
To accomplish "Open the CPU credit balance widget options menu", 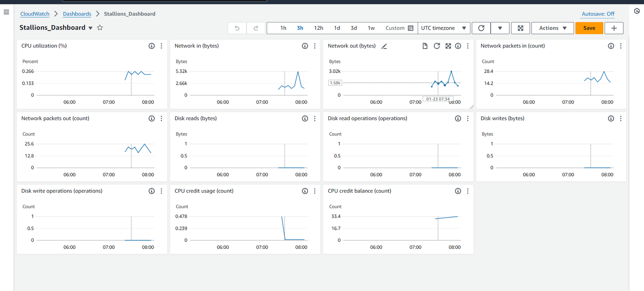I will pyautogui.click(x=468, y=191).
